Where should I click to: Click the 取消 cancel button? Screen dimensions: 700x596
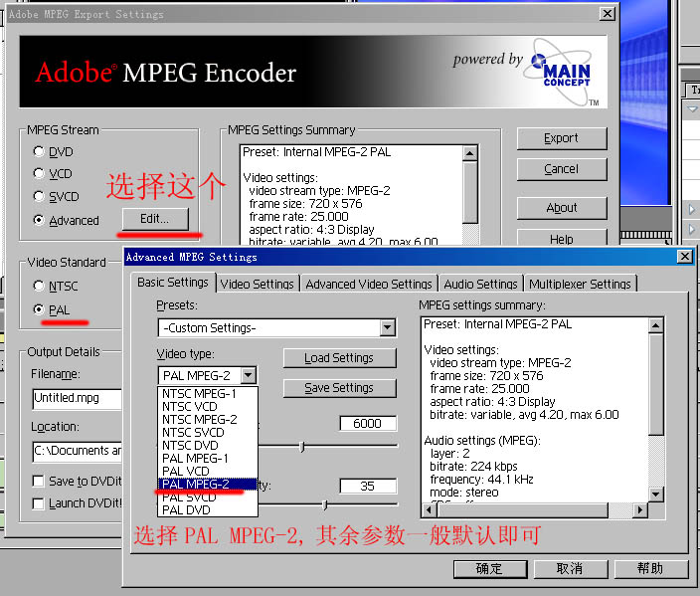click(570, 569)
